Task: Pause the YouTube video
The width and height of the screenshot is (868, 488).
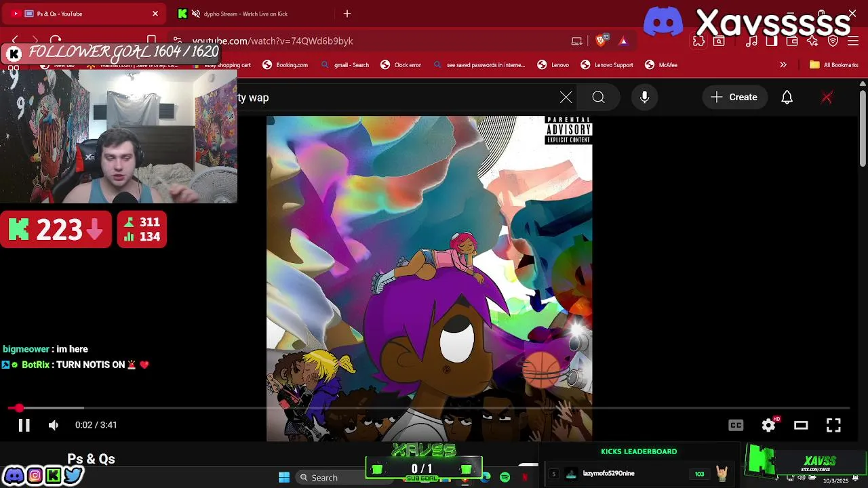Action: coord(24,426)
